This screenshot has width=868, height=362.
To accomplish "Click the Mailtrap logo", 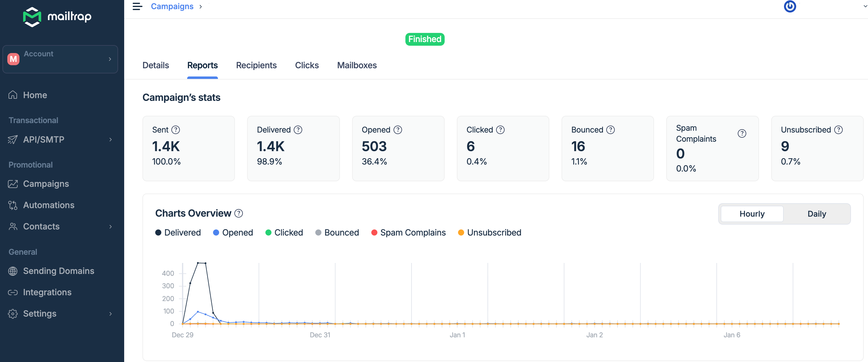I will [x=57, y=16].
